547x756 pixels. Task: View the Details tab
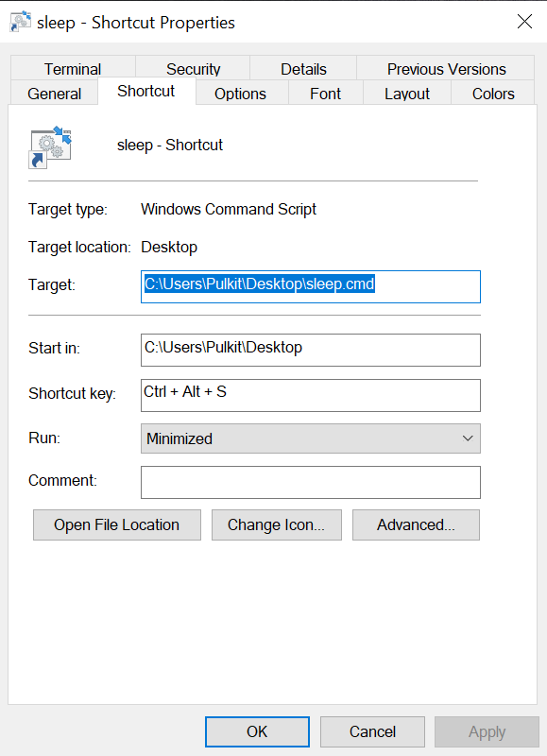[302, 69]
